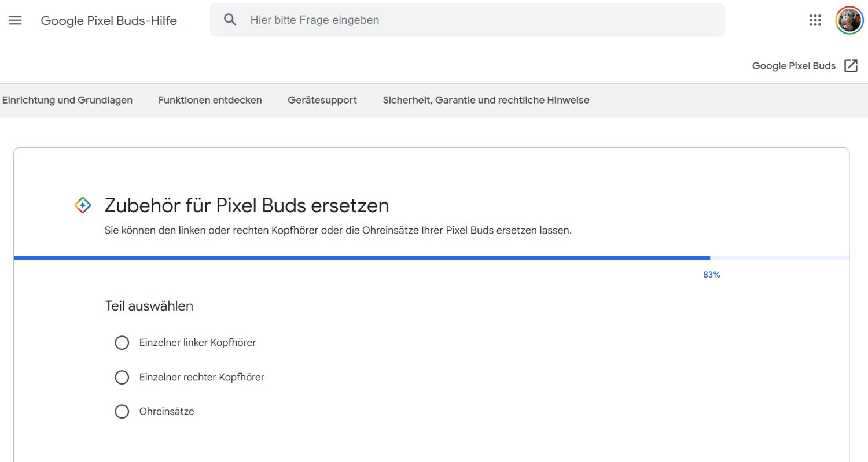Image resolution: width=868 pixels, height=462 pixels.
Task: Go to Google Pixel Buds-Hilfe home
Action: 109,21
